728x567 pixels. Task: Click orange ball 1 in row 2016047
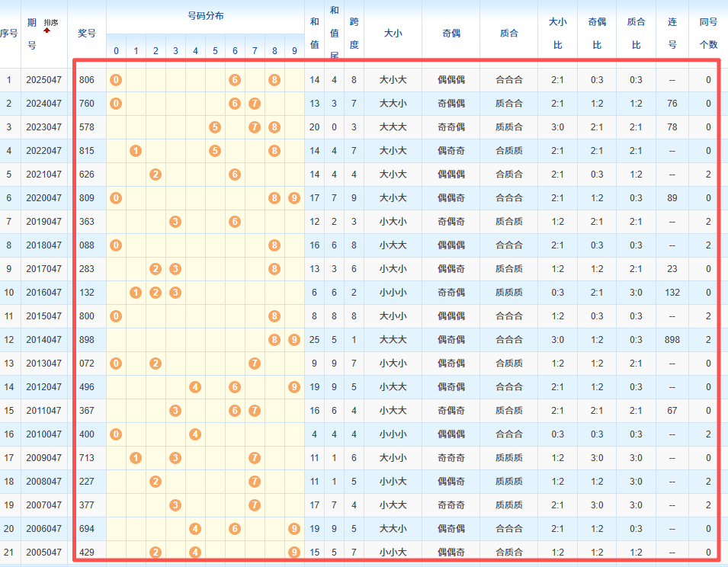136,293
